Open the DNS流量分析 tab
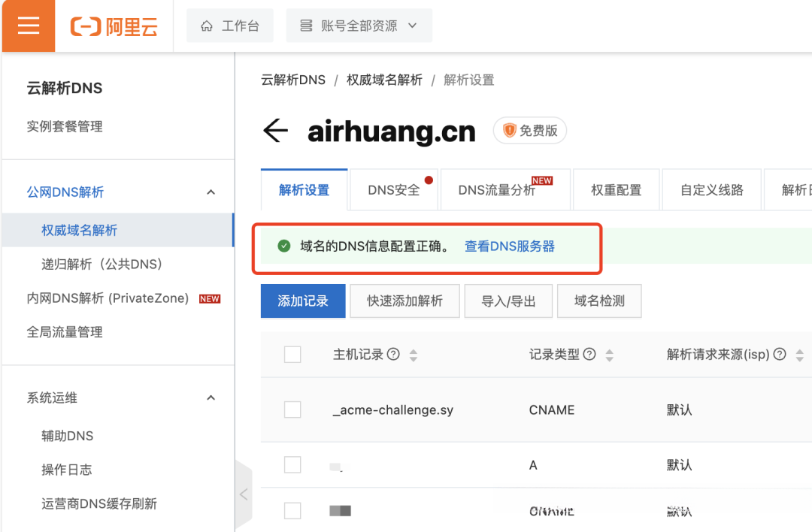The image size is (812, 532). click(505, 190)
